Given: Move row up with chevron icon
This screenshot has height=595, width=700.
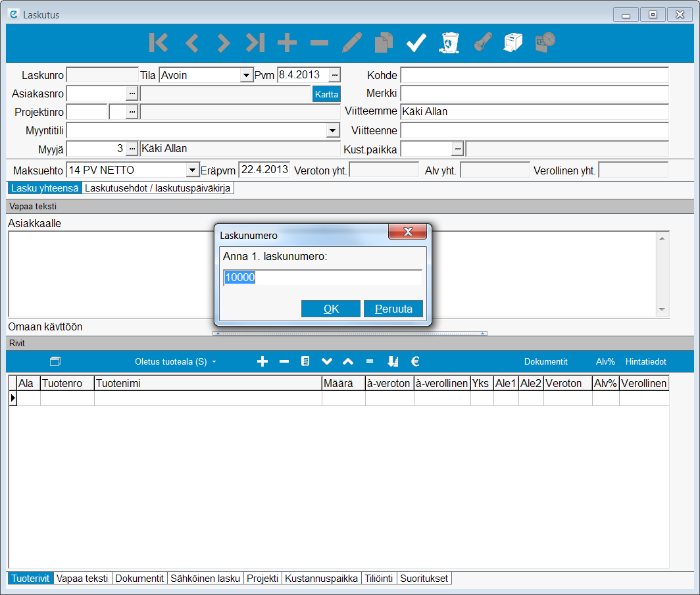Looking at the screenshot, I should tap(348, 361).
